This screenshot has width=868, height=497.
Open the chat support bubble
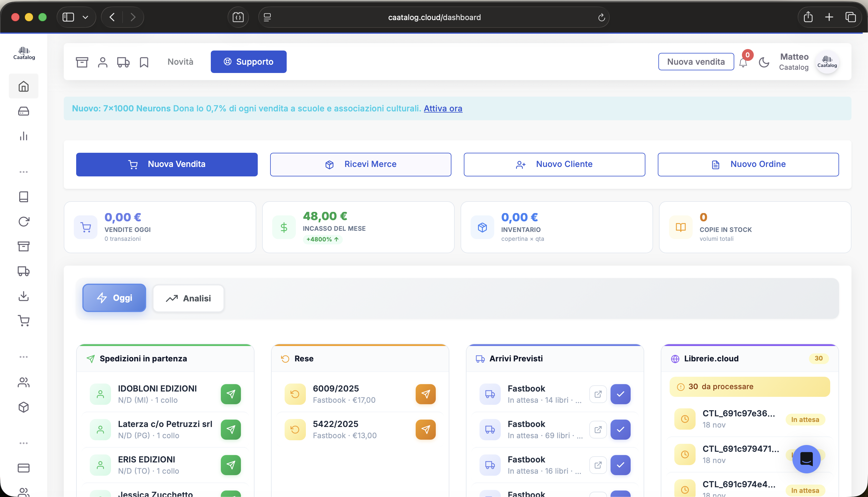(807, 459)
